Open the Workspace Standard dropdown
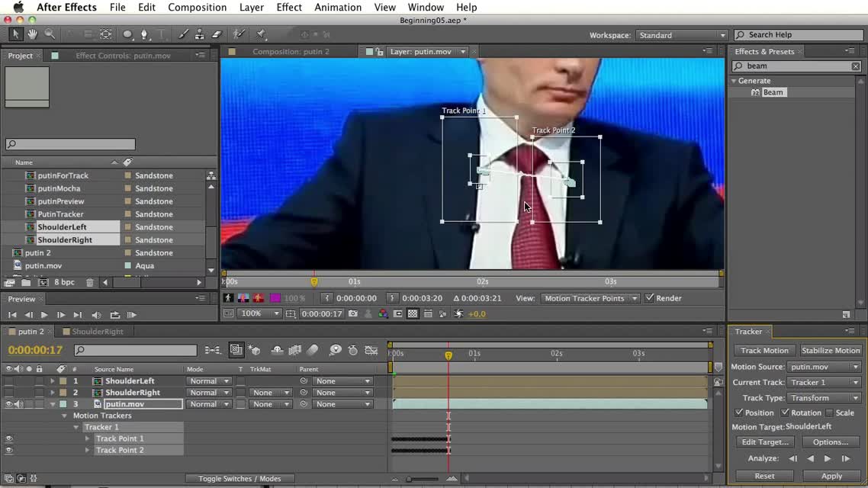Image resolution: width=868 pixels, height=488 pixels. (681, 35)
